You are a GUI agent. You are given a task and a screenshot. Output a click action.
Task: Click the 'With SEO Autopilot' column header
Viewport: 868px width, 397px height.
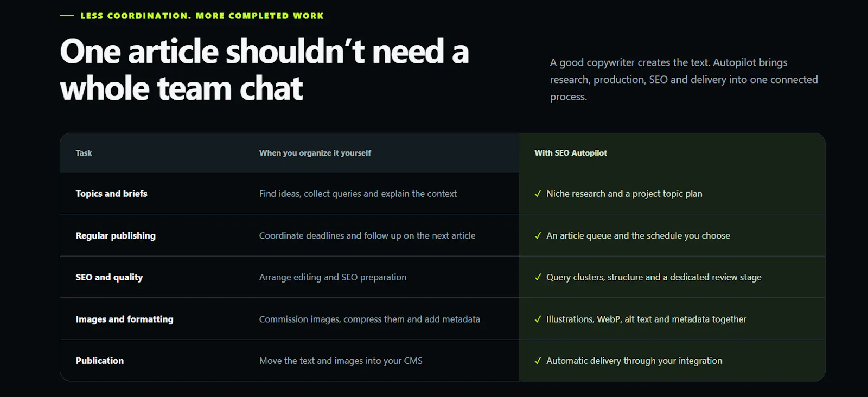pyautogui.click(x=571, y=153)
